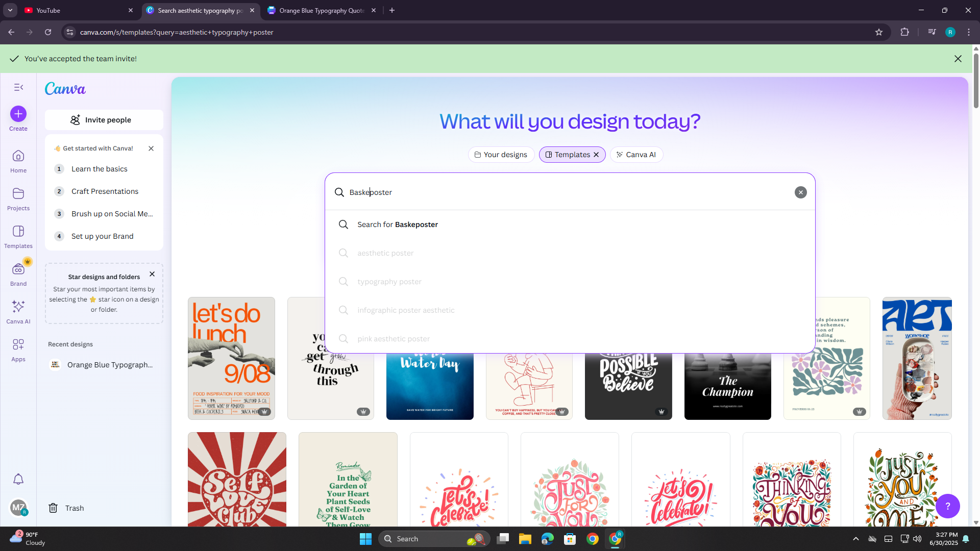Open File Explorer from taskbar

525,539
